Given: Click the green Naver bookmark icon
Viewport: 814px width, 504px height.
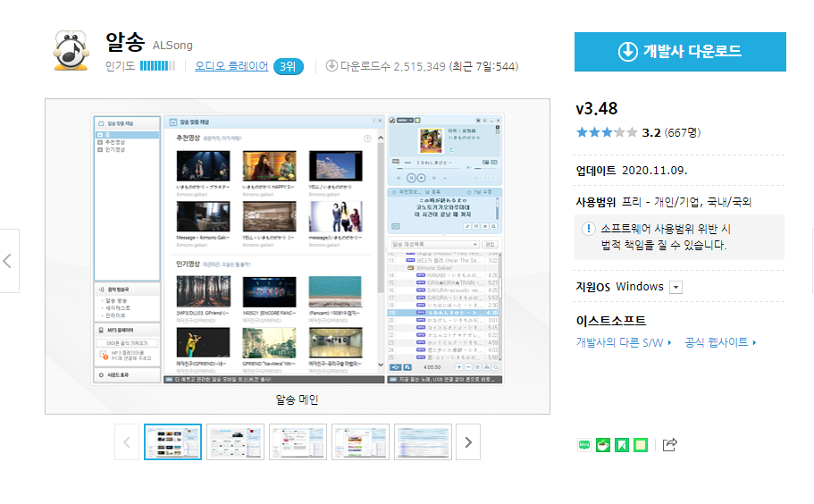Looking at the screenshot, I should 621,445.
